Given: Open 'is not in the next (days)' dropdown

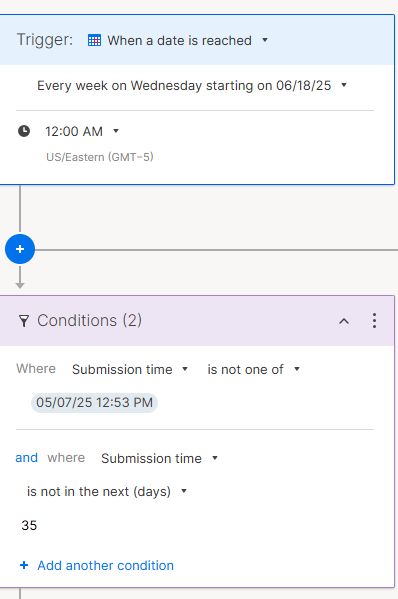Looking at the screenshot, I should click(107, 491).
